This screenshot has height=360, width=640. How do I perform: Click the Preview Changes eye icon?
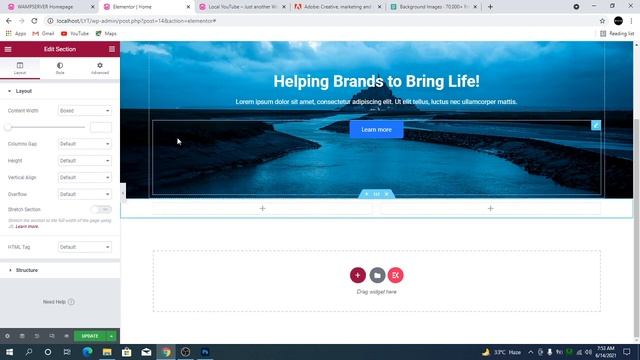point(66,336)
